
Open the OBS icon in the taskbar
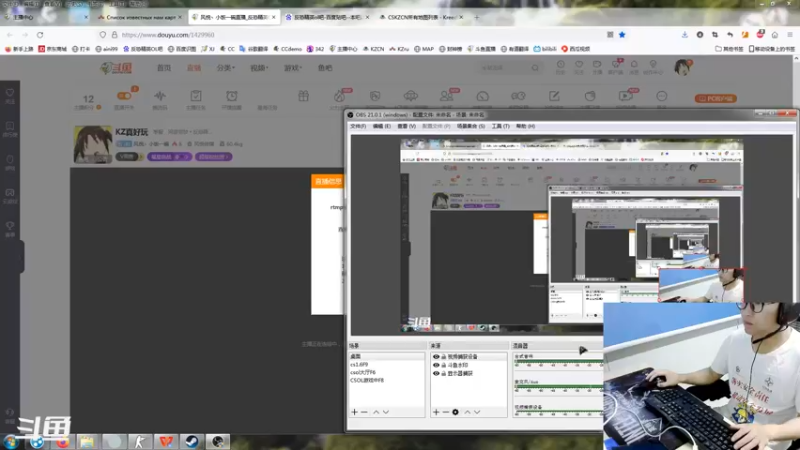[x=218, y=441]
